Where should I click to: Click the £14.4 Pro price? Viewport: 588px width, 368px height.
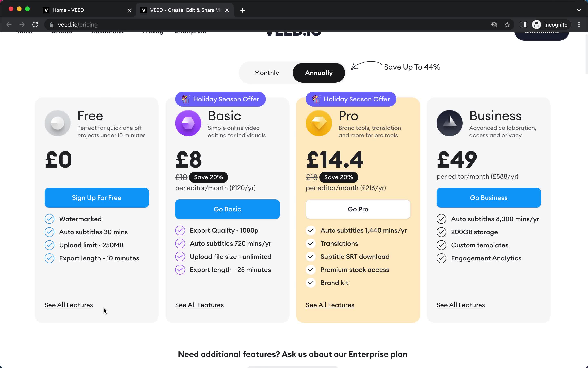335,160
